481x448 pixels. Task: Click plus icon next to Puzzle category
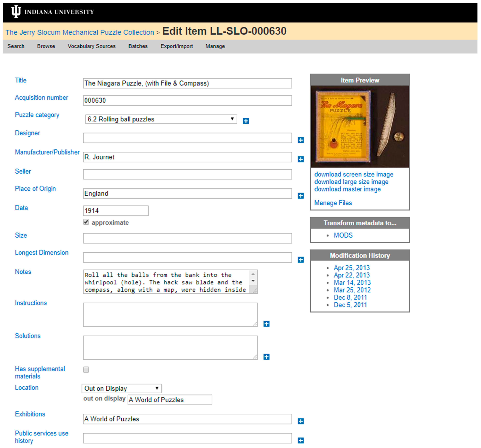pyautogui.click(x=246, y=121)
